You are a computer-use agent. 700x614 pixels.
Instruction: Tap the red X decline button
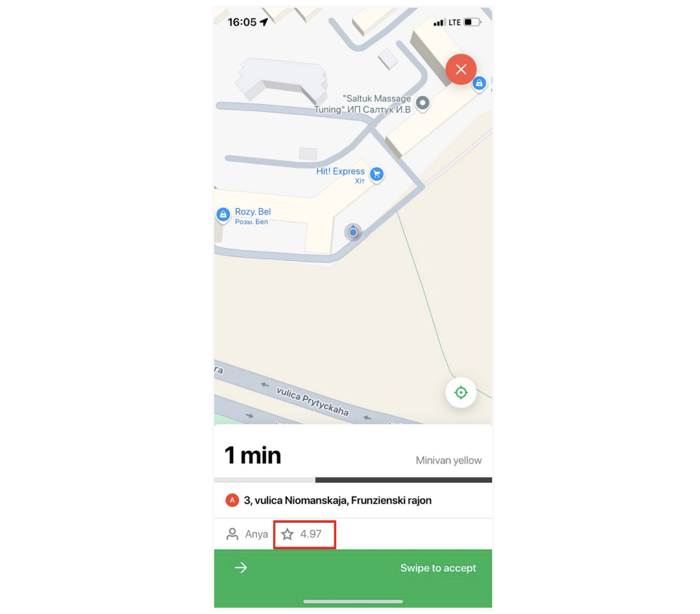[x=461, y=70]
